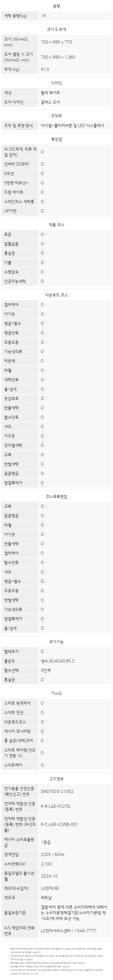Image resolution: width=113 pixels, height=980 pixels.
Task: Click the safety certification number SM07003-21002
Action: click(57, 791)
